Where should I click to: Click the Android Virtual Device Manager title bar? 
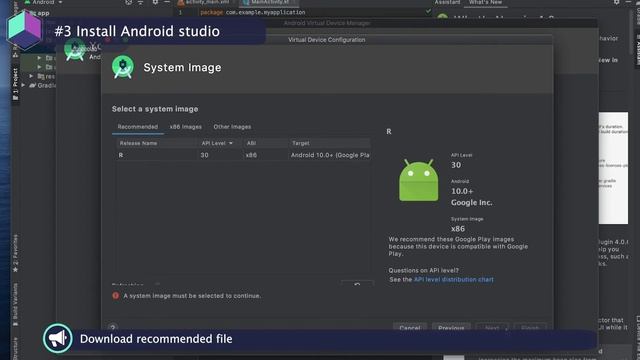click(x=327, y=23)
